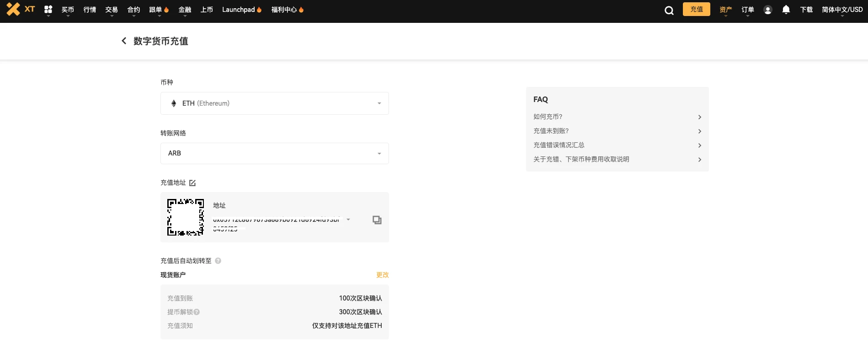Open the ETH (Ethereum) currency dropdown
This screenshot has width=868, height=349.
[274, 103]
